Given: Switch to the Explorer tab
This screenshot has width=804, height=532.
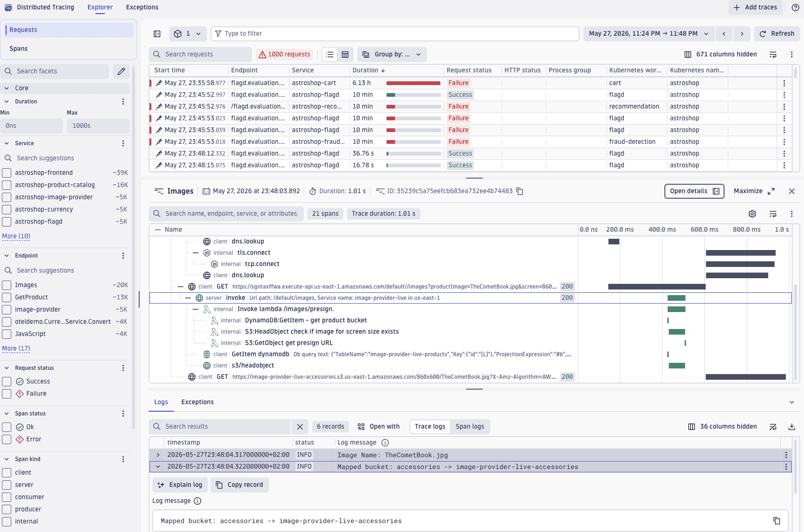Looking at the screenshot, I should 100,8.
